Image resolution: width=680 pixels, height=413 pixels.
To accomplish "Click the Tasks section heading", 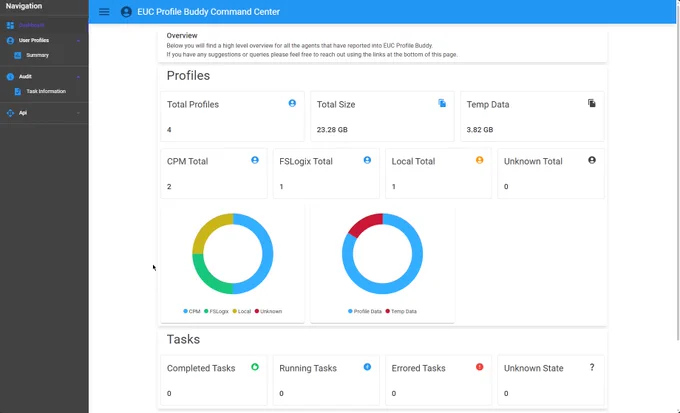I will point(183,339).
